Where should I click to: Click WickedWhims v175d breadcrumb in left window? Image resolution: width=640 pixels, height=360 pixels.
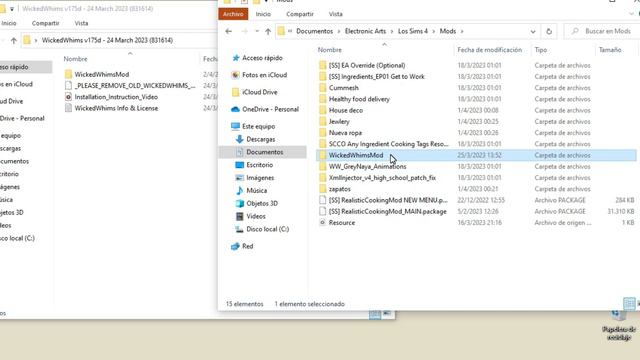[x=107, y=40]
